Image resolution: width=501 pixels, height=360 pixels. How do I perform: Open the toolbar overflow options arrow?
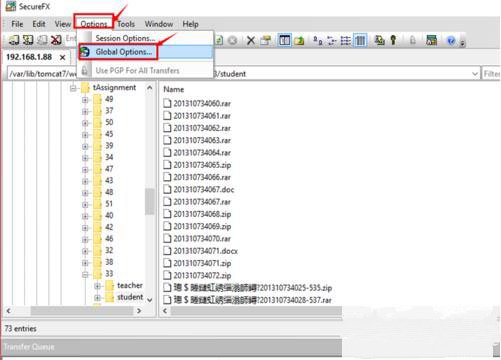click(x=462, y=43)
